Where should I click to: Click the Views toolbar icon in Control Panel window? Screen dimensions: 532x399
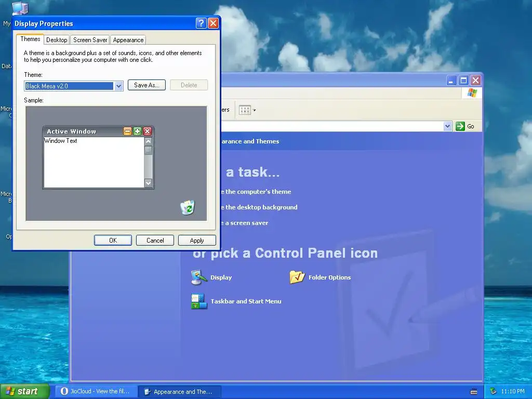(245, 110)
